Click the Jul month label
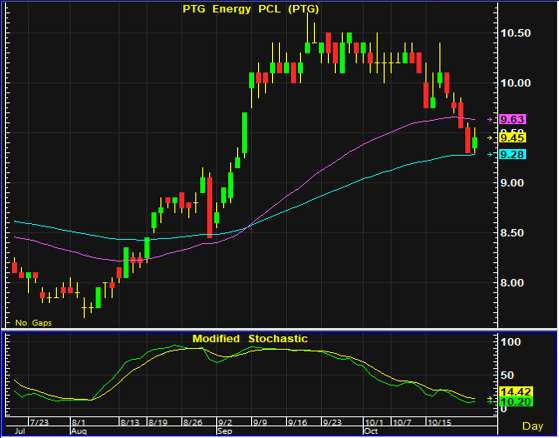This screenshot has height=438, width=559. 20,432
